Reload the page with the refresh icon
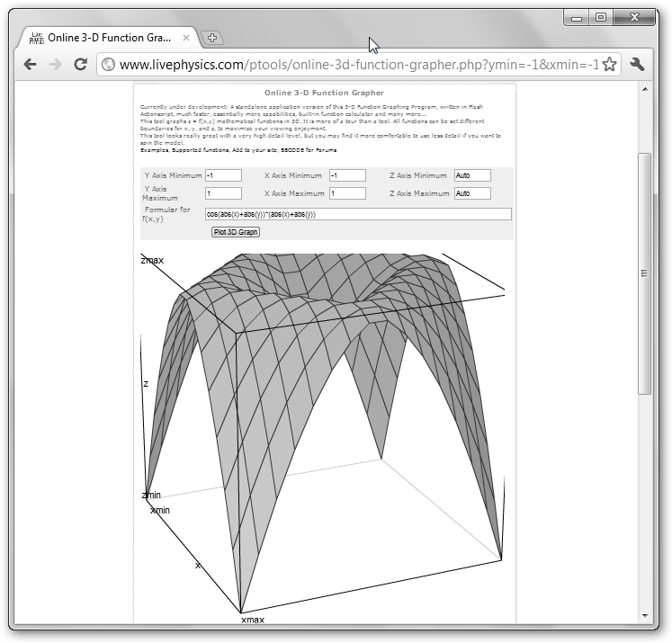Viewport: 672px width, 643px height. pyautogui.click(x=80, y=65)
